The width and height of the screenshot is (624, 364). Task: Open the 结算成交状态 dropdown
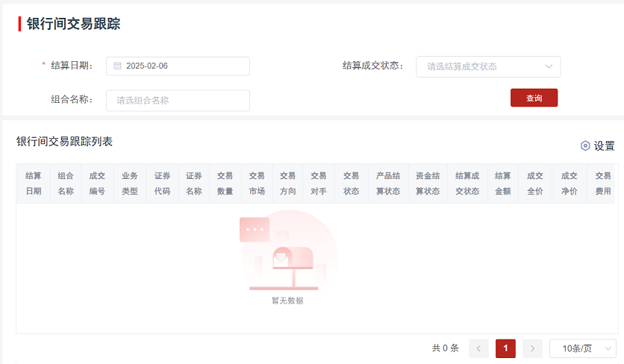(487, 66)
